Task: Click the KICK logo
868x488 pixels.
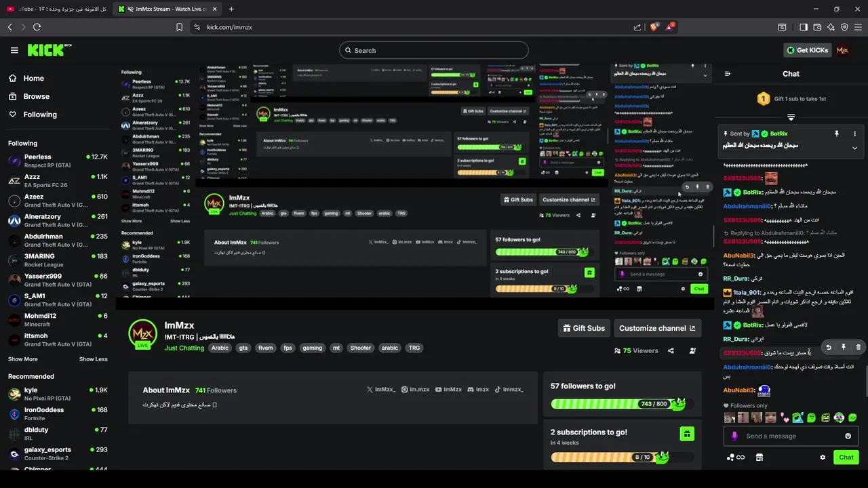Action: click(x=49, y=50)
